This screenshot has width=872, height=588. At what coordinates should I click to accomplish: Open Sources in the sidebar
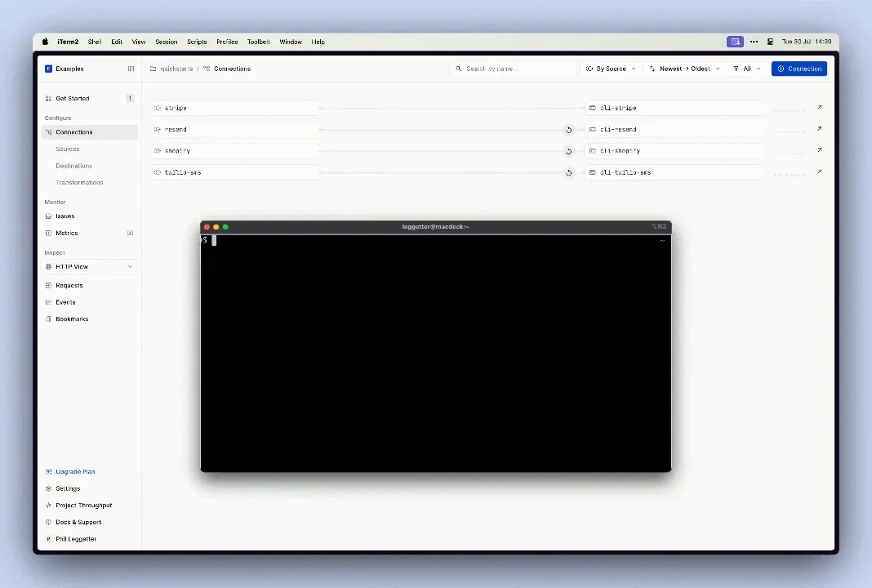[x=67, y=149]
